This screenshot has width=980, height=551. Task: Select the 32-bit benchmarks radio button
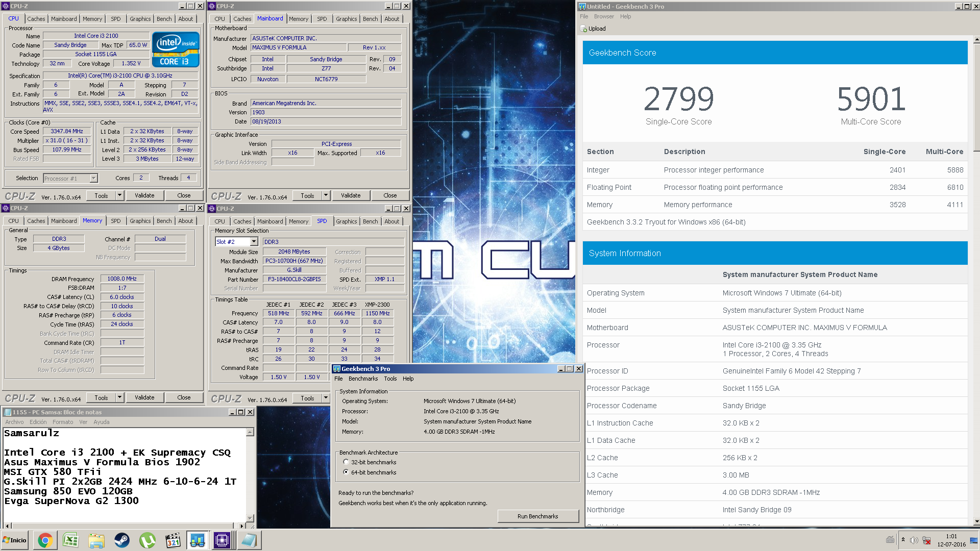tap(346, 462)
